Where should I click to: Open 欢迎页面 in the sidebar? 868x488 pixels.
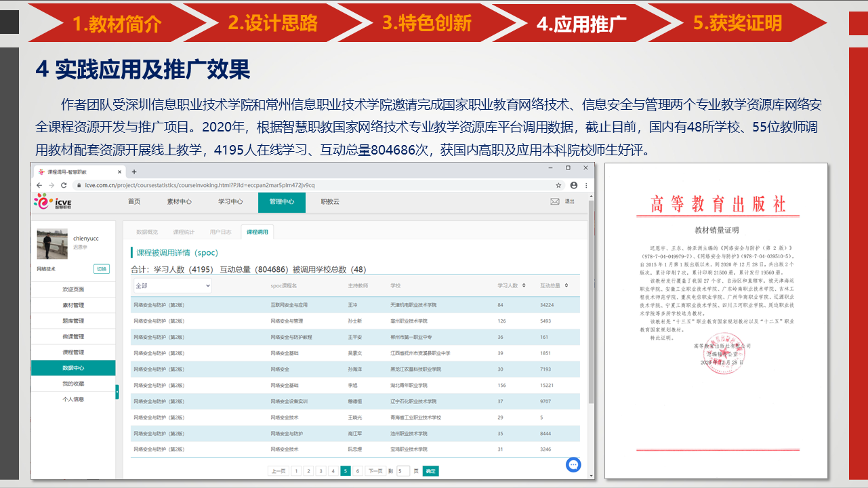pos(73,289)
